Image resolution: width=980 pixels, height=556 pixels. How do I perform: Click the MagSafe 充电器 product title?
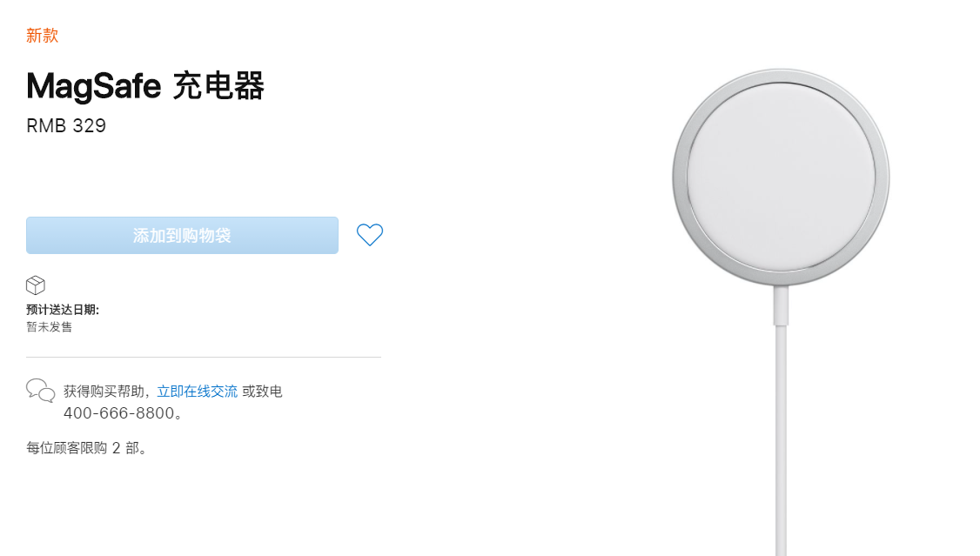pyautogui.click(x=145, y=86)
